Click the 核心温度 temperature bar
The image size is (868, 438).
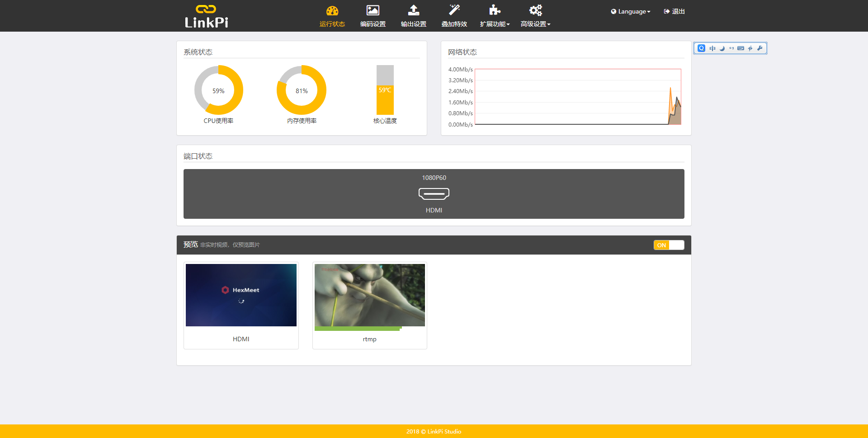[x=385, y=90]
